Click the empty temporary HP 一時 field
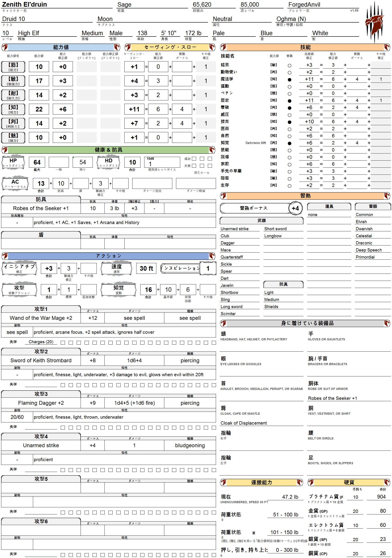The width and height of the screenshot is (392, 558). point(59,162)
